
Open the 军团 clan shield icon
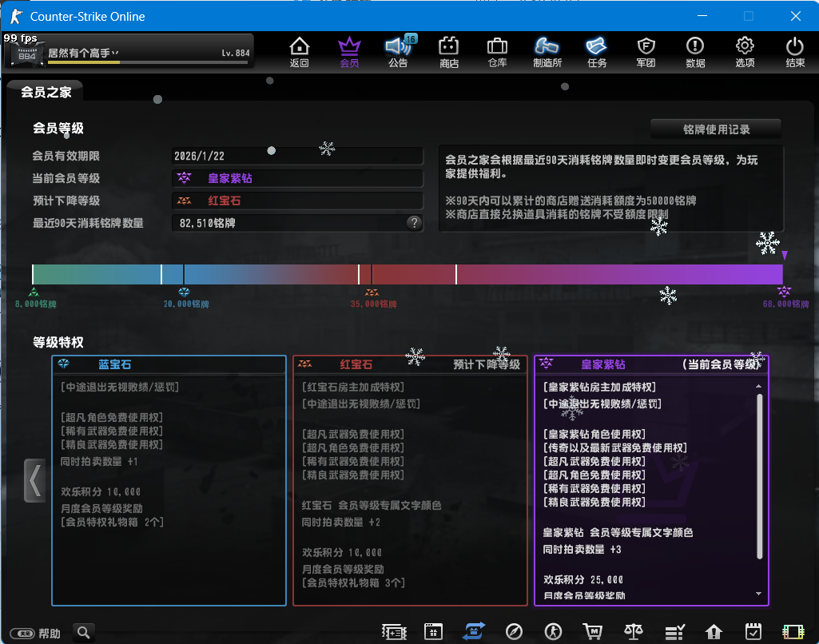pos(646,51)
